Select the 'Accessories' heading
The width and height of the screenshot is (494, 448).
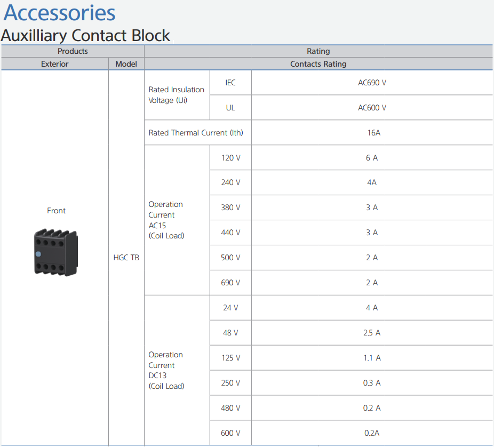pyautogui.click(x=60, y=13)
